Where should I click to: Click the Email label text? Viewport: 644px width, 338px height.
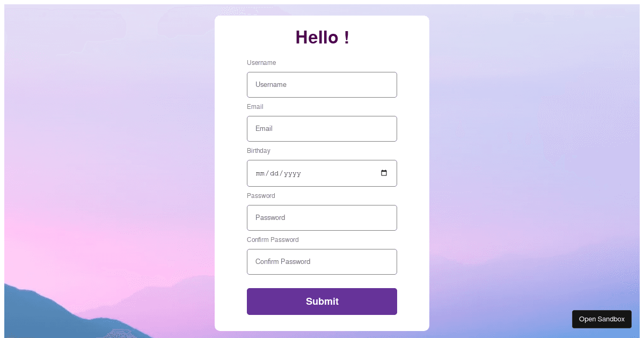(x=255, y=106)
